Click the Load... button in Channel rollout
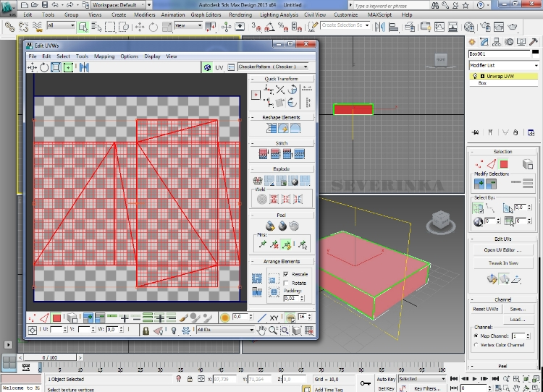The height and width of the screenshot is (392, 543). 518,320
